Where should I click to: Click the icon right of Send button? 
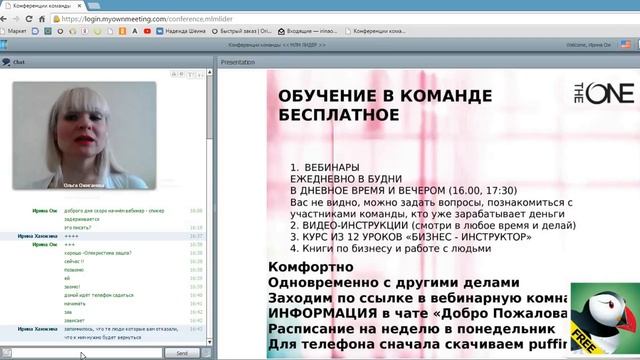pos(207,353)
